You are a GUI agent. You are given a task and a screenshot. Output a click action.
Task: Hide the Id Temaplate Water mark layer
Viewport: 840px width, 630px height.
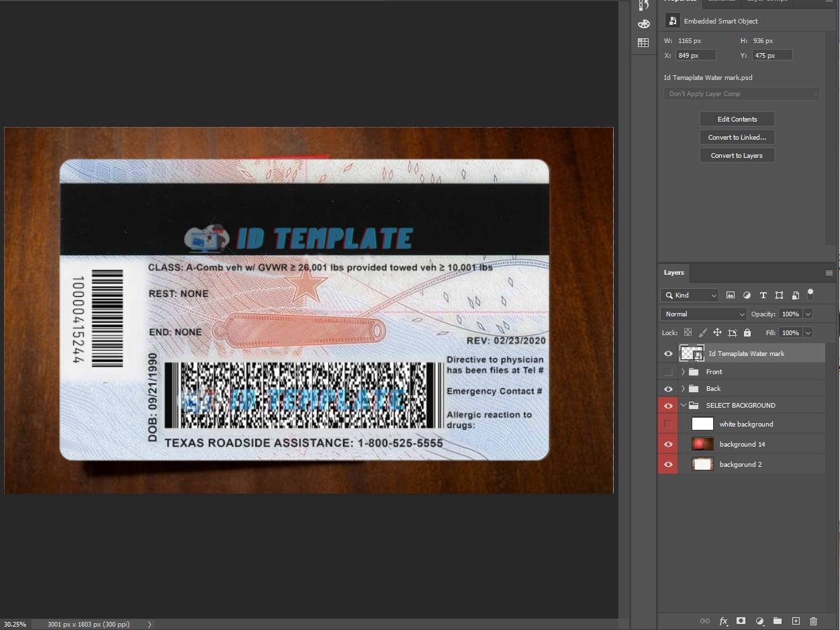coord(668,353)
